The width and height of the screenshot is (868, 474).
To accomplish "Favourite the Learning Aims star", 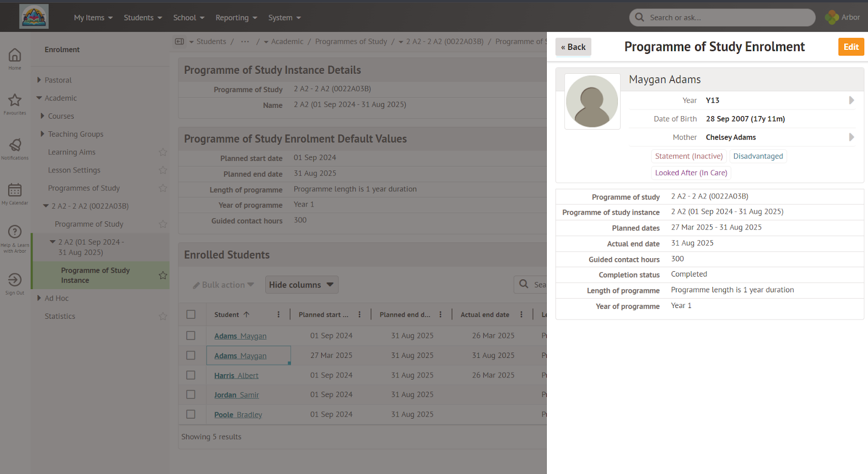I will pos(163,152).
